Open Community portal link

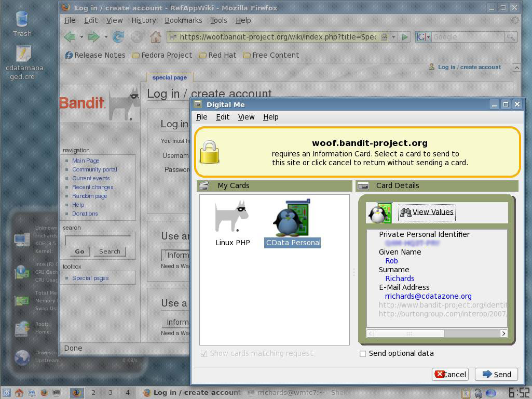[x=94, y=169]
